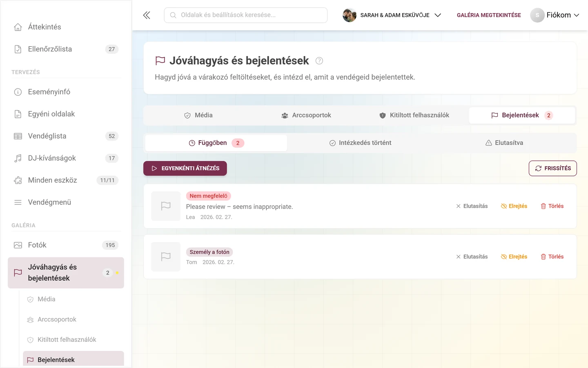The width and height of the screenshot is (588, 368).
Task: Open Fotók gallery in sidebar
Action: tap(66, 245)
